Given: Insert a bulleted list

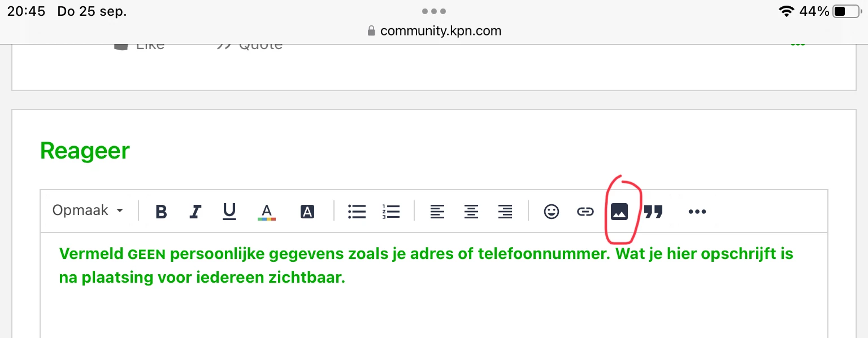Looking at the screenshot, I should point(357,212).
